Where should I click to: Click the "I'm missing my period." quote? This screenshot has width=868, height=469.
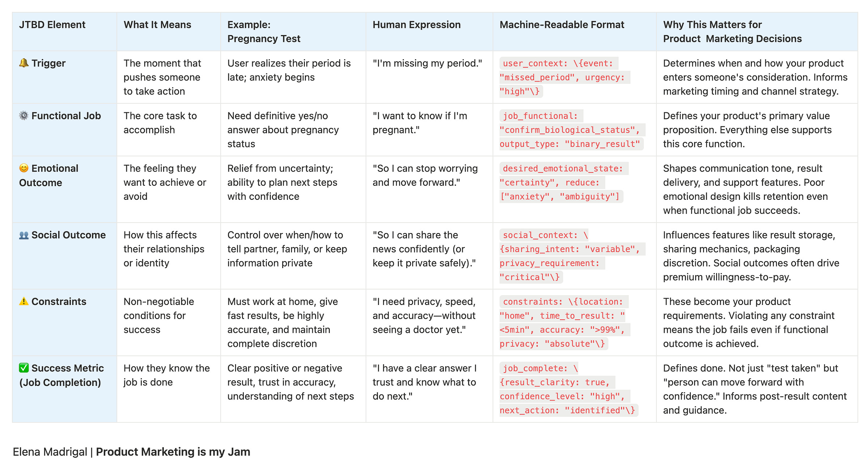[427, 63]
